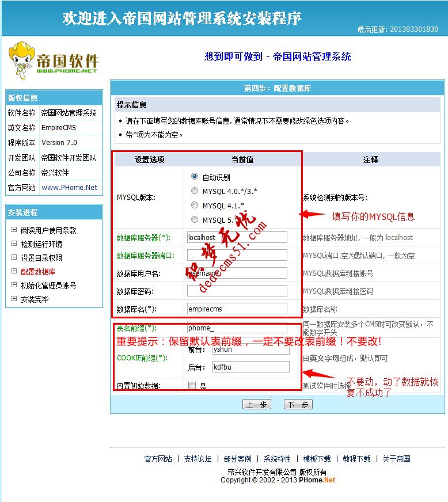Click box icon beside 初始化管理员账号
The image size is (448, 502).
tap(14, 284)
